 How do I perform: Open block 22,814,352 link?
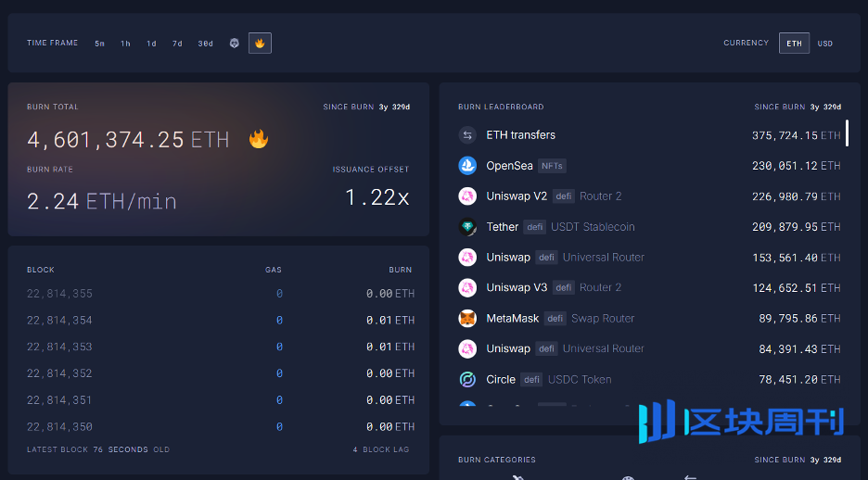coord(59,373)
